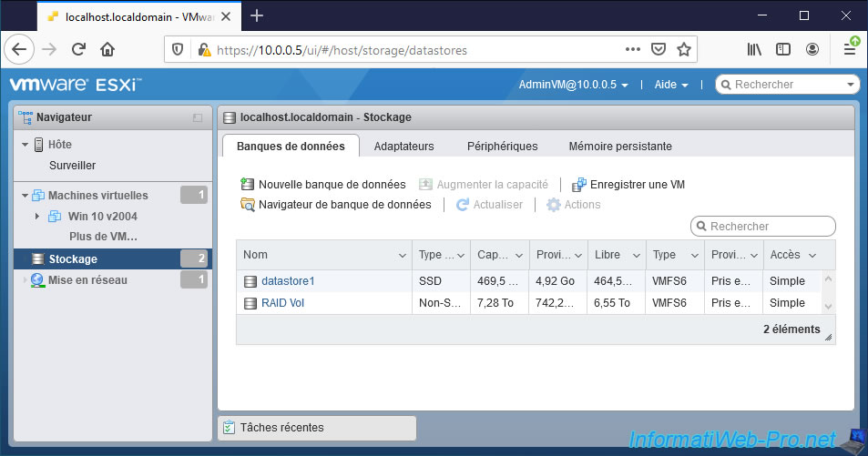
Task: Click the browser Back arrow button
Action: [x=19, y=50]
